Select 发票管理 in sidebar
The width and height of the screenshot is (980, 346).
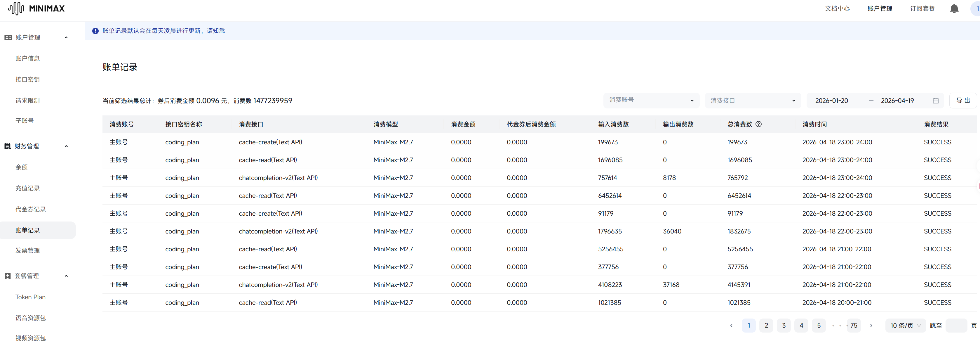click(x=27, y=250)
